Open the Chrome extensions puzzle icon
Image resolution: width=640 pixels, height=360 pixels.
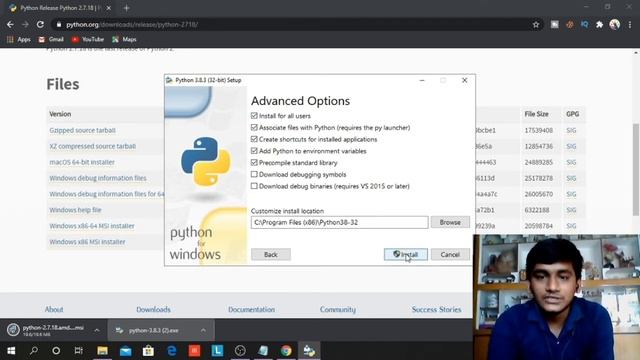pyautogui.click(x=599, y=24)
